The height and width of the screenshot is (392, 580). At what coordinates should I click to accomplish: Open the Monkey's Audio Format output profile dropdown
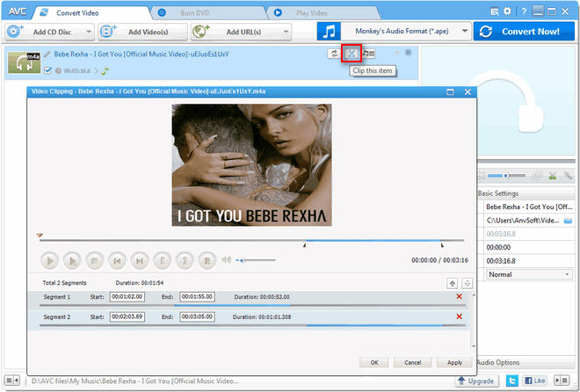[406, 32]
